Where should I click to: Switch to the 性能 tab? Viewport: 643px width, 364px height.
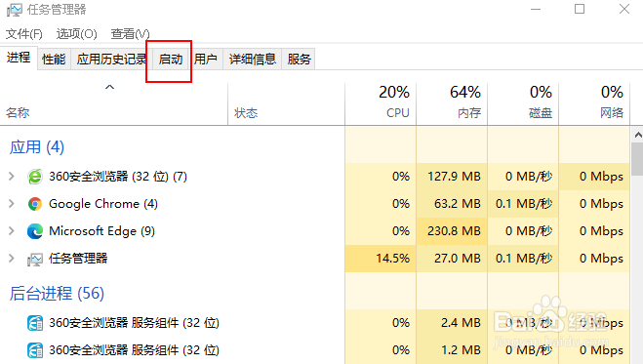pos(54,60)
